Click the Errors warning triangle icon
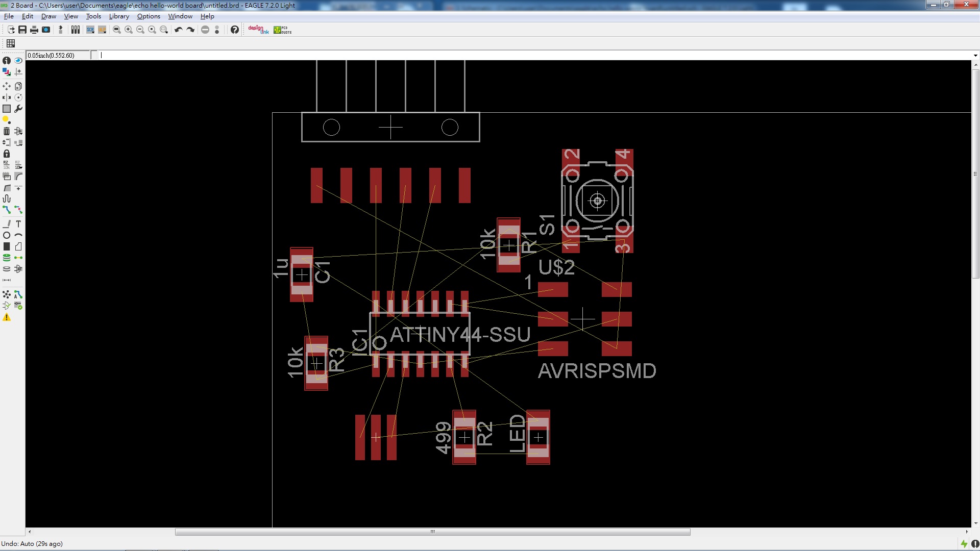Viewport: 980px width, 551px height. point(7,317)
